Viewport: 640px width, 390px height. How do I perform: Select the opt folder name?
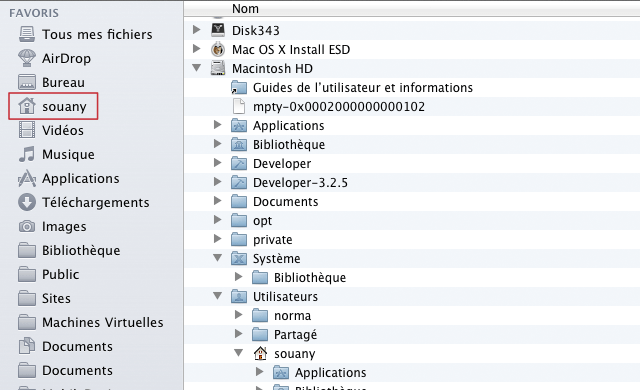(x=262, y=221)
